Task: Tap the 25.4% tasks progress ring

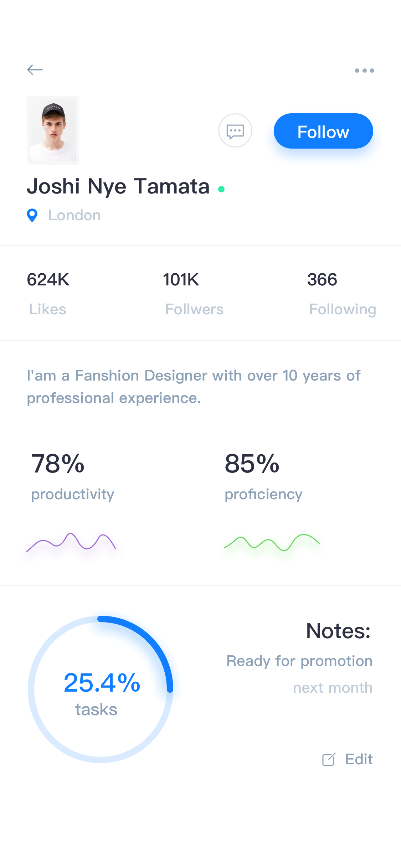Action: (x=101, y=689)
